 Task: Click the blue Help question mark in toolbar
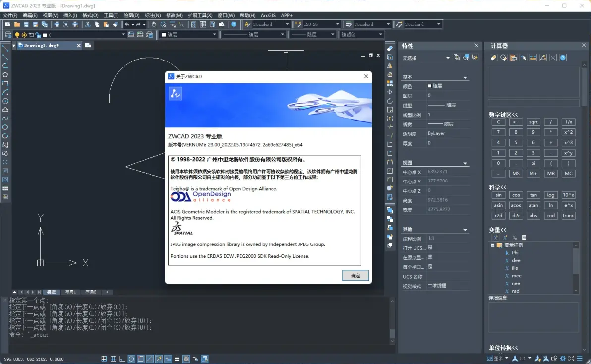coord(234,24)
